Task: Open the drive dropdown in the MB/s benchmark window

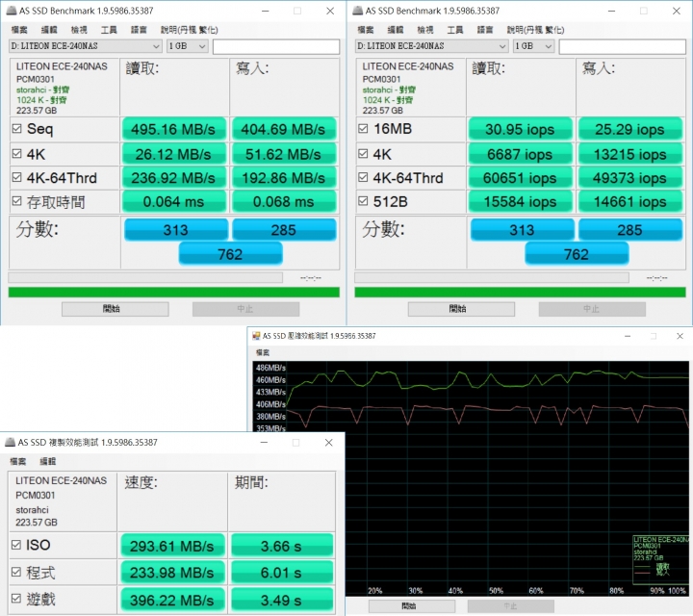Action: tap(86, 46)
